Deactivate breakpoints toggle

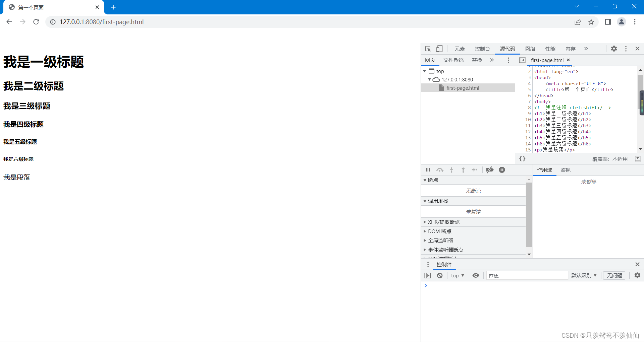pos(490,170)
